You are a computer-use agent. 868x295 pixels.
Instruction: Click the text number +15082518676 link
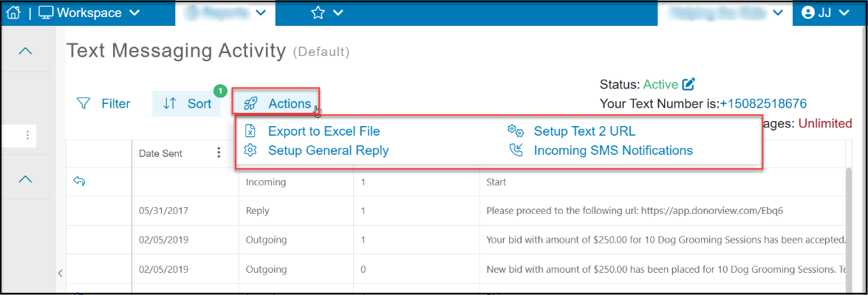tap(763, 103)
